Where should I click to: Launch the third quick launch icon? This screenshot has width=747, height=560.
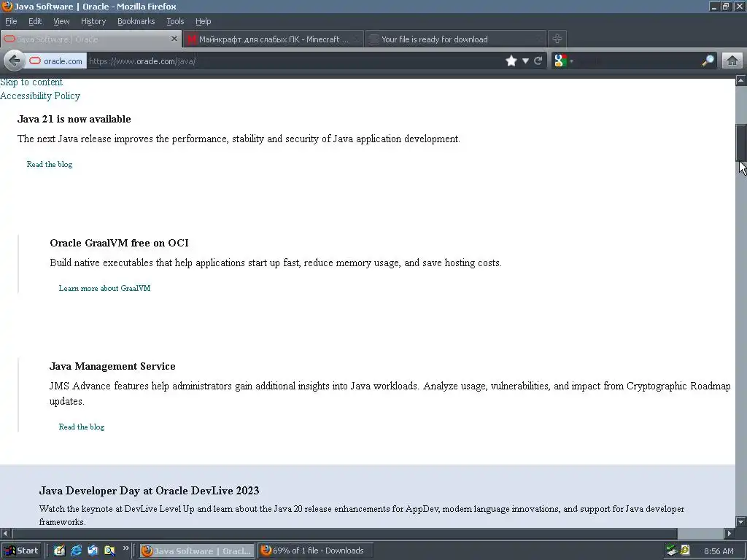93,551
